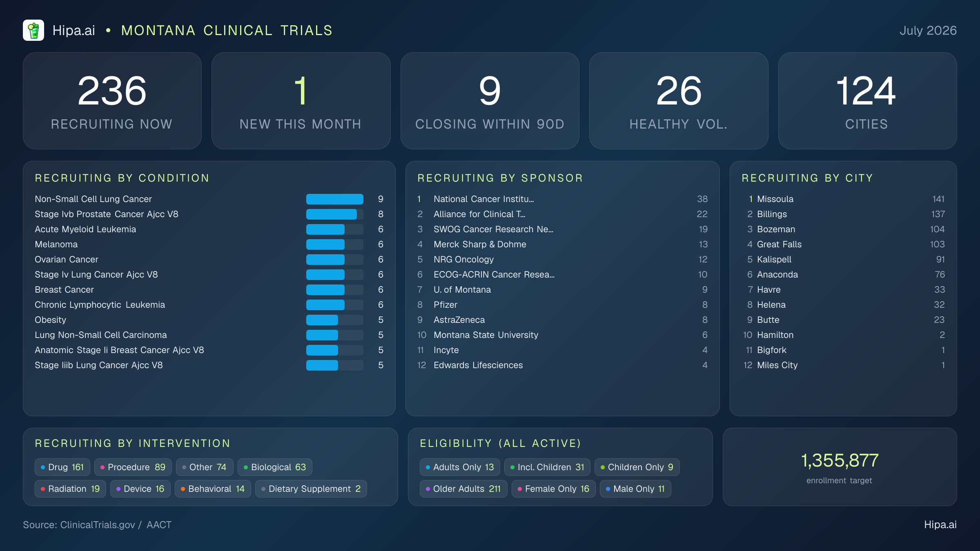Click the Hipa.ai brand name in header

pos(73,30)
